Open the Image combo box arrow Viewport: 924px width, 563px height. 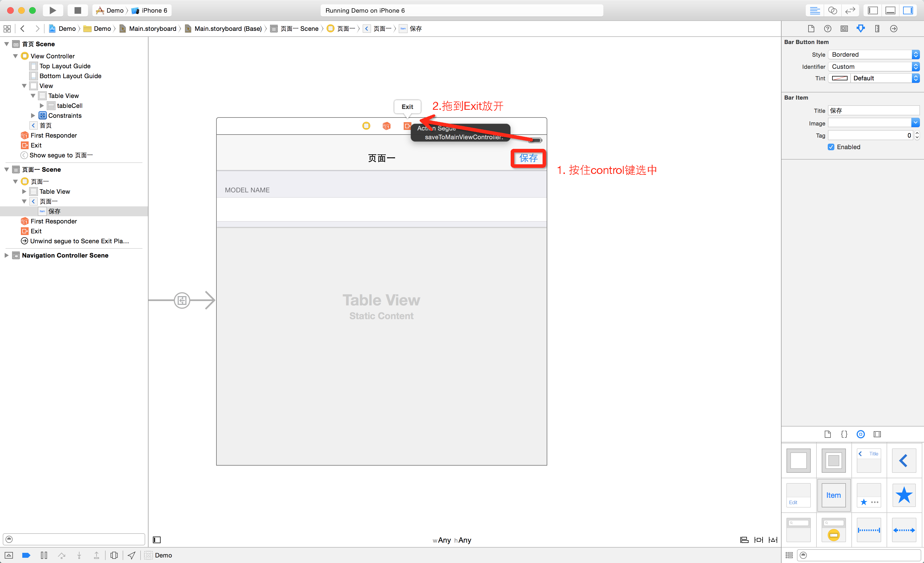click(x=915, y=123)
